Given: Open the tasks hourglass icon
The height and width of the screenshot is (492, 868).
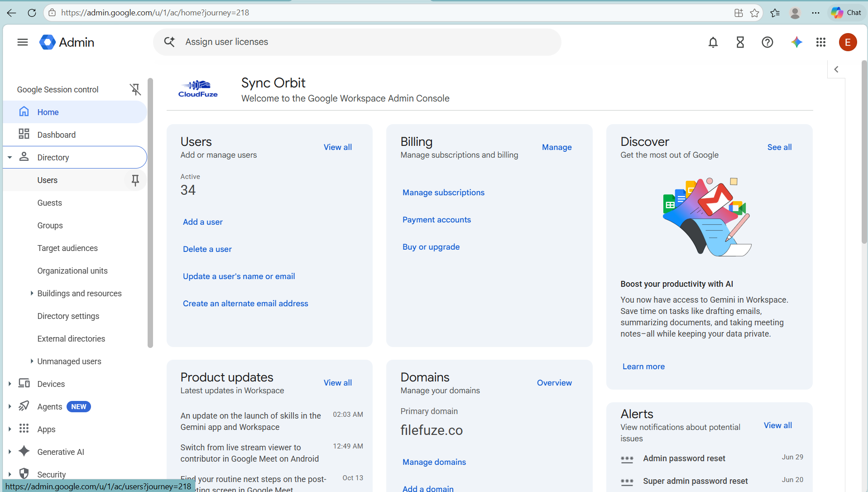Looking at the screenshot, I should 740,42.
